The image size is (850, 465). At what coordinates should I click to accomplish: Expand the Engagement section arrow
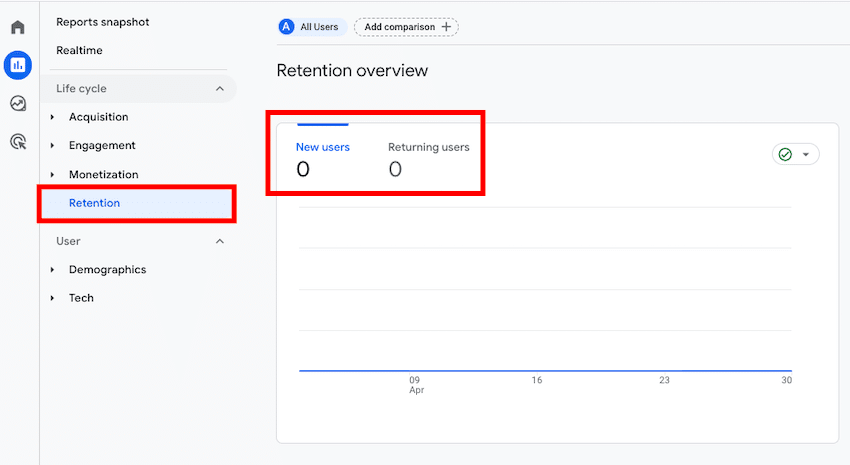coord(53,146)
